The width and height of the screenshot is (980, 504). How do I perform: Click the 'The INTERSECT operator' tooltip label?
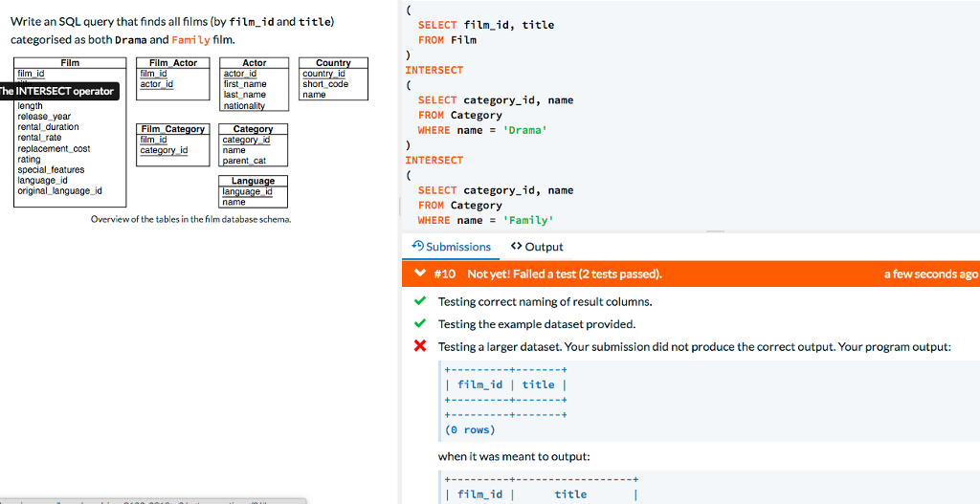[57, 92]
